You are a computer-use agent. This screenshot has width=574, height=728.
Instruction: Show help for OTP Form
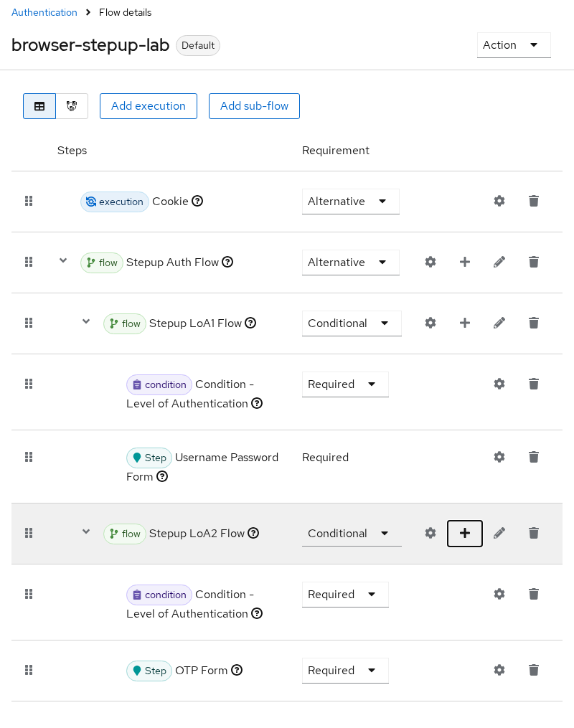click(x=237, y=670)
